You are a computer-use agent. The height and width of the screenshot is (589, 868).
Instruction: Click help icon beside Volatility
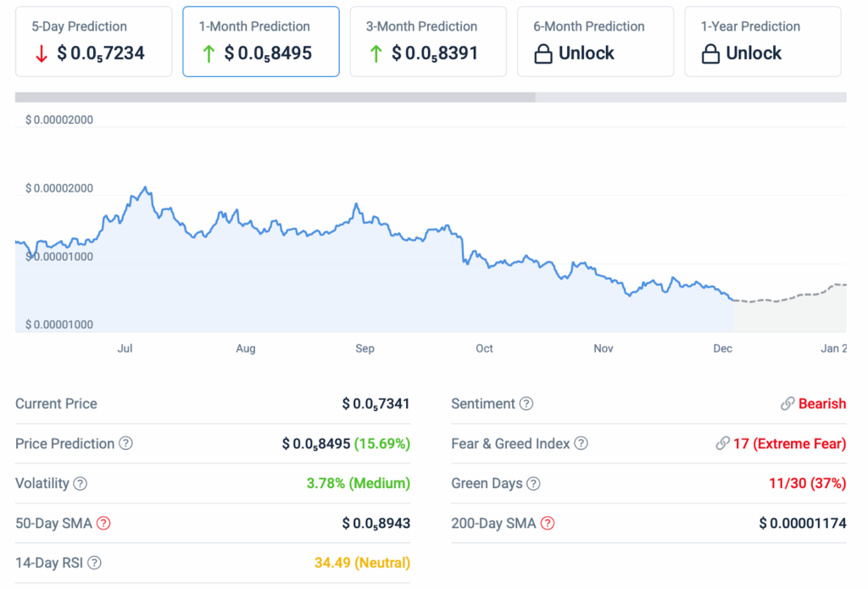pos(81,484)
